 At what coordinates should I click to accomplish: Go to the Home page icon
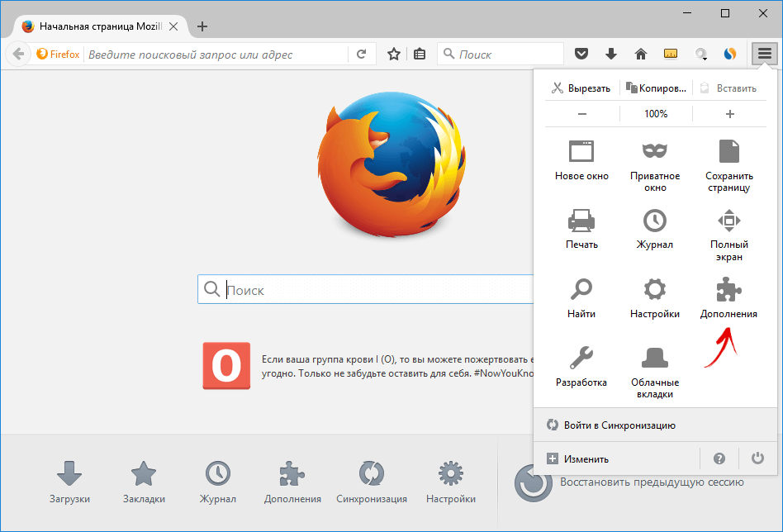point(641,54)
